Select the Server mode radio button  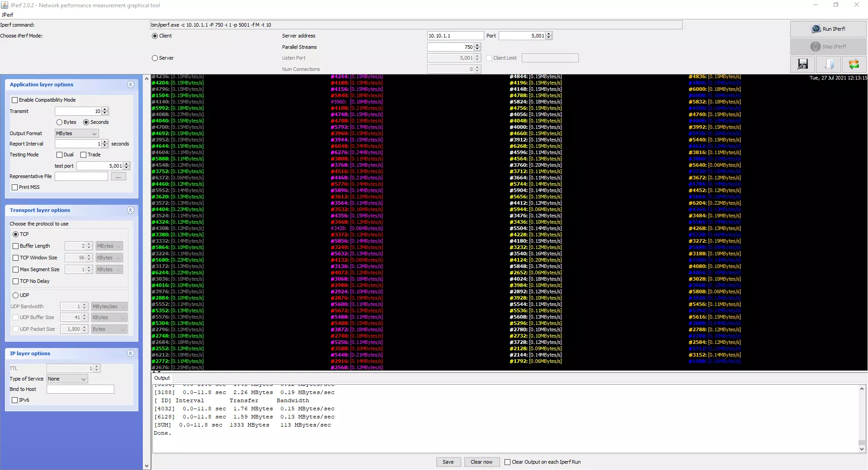click(x=155, y=58)
